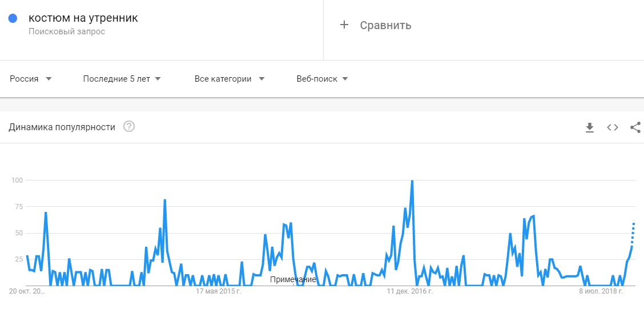Edit search term костюм на утренник
This screenshot has width=644, height=309.
tap(83, 18)
